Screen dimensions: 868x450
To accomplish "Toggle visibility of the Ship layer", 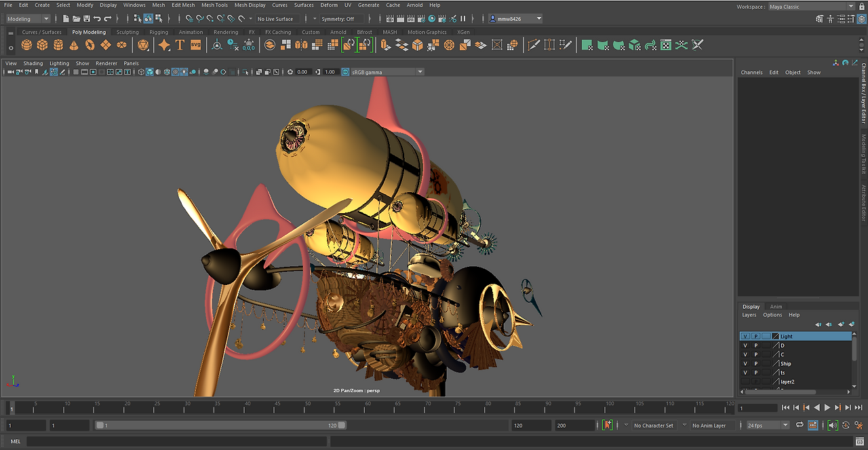I will pyautogui.click(x=745, y=363).
